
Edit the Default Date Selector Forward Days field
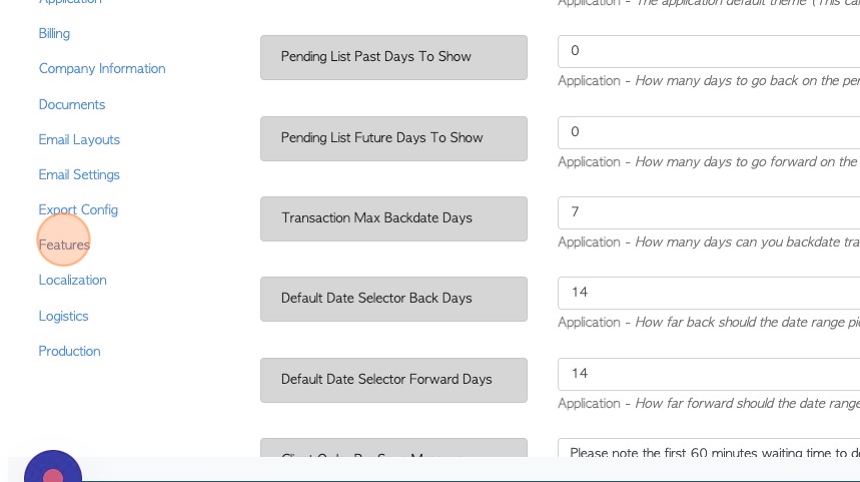tap(709, 375)
